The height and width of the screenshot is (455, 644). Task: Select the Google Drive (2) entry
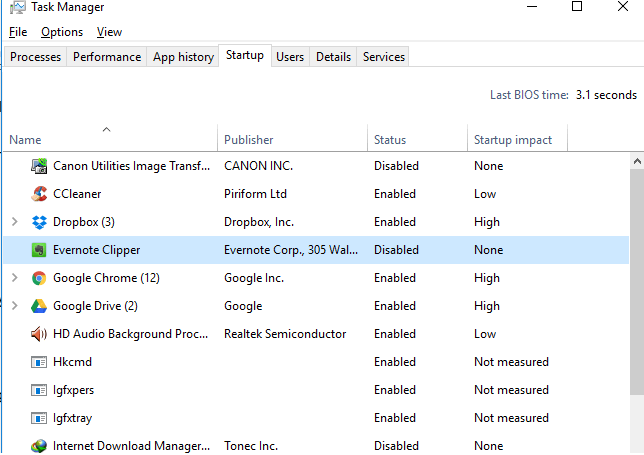click(95, 306)
